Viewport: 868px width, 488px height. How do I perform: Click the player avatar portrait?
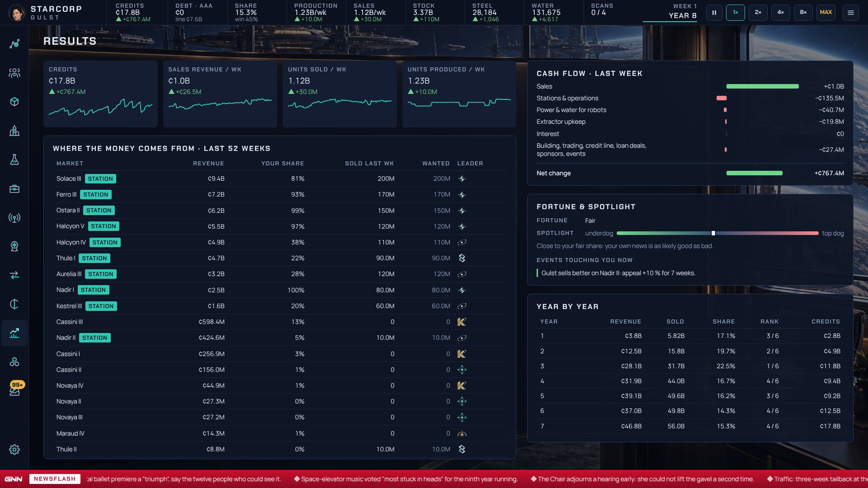[x=17, y=13]
